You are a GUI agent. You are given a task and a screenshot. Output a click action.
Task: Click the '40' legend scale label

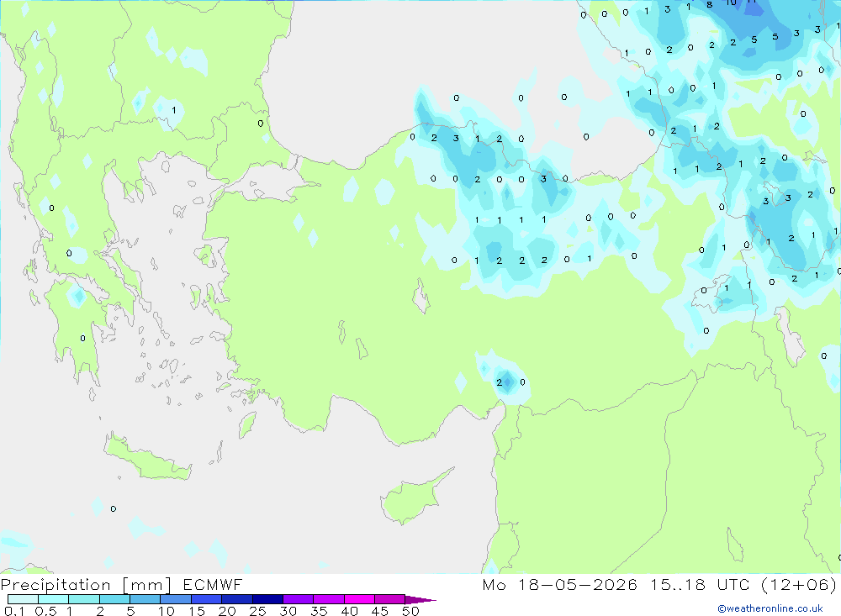350,611
